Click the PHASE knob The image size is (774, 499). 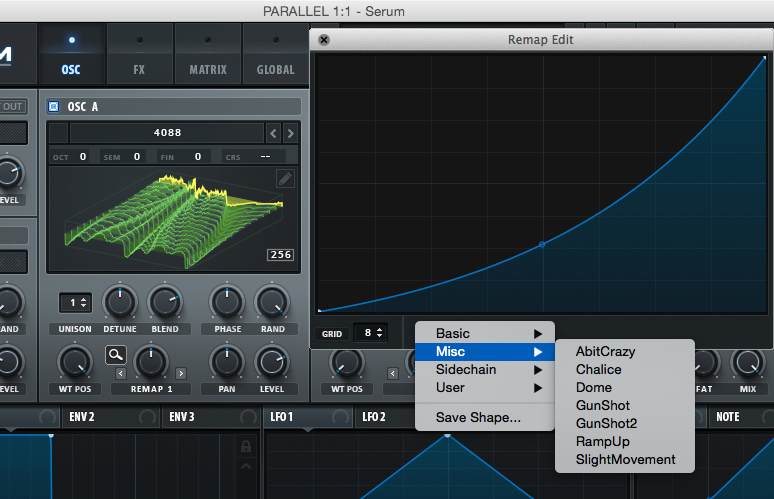(227, 302)
